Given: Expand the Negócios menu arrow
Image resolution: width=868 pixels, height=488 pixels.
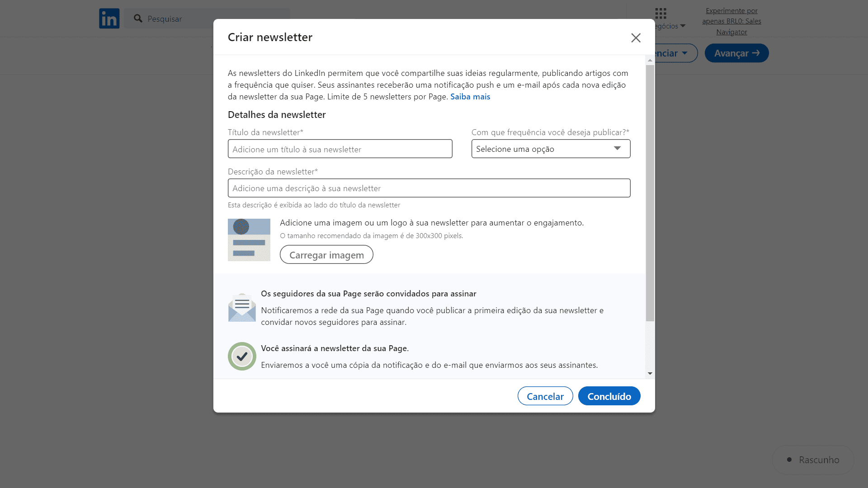Looking at the screenshot, I should 683,26.
